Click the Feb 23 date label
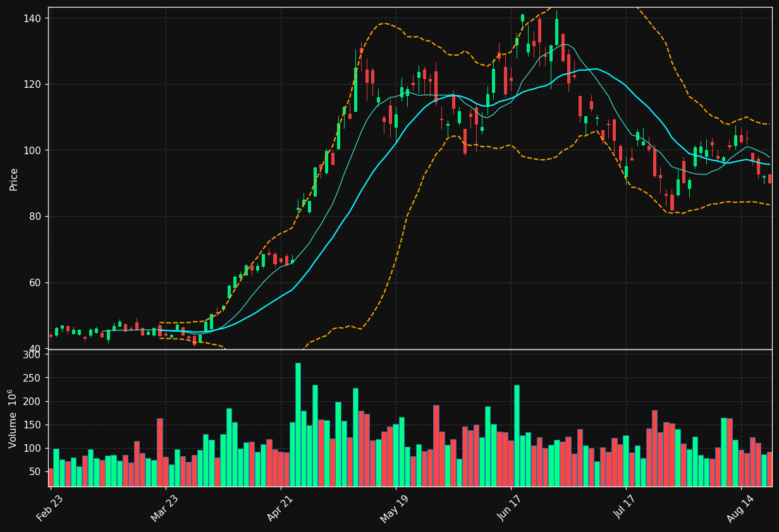 pos(50,507)
